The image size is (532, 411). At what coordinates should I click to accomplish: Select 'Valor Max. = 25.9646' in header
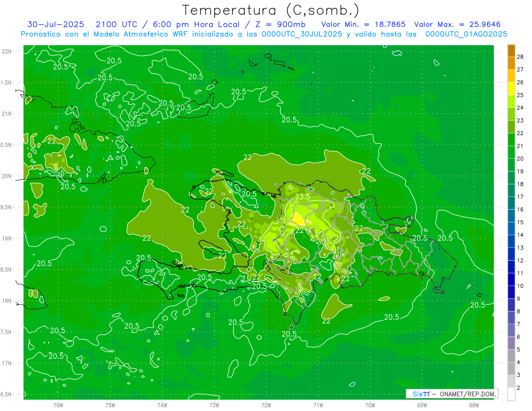point(457,24)
